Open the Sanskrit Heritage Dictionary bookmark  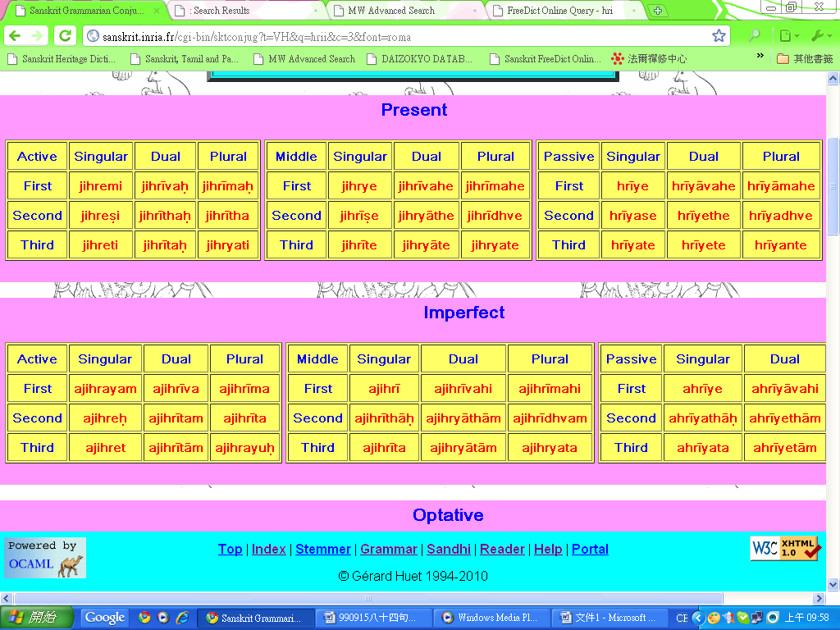pyautogui.click(x=62, y=59)
